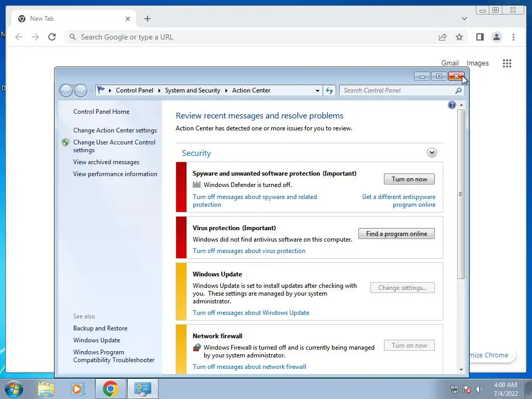Expand breadcrumb arrow after Control Panel
The height and width of the screenshot is (399, 532).
click(159, 90)
